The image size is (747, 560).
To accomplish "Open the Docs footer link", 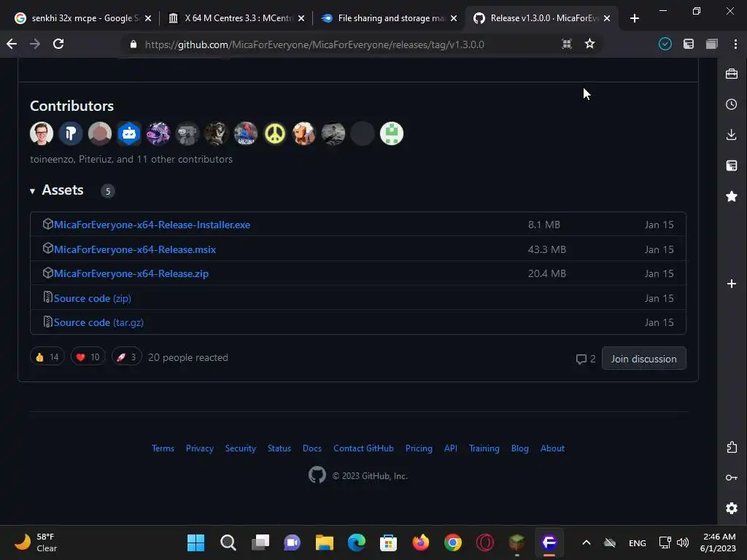I will pyautogui.click(x=312, y=448).
